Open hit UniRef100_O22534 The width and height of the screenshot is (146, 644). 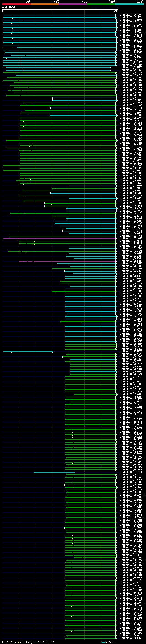(131, 85)
